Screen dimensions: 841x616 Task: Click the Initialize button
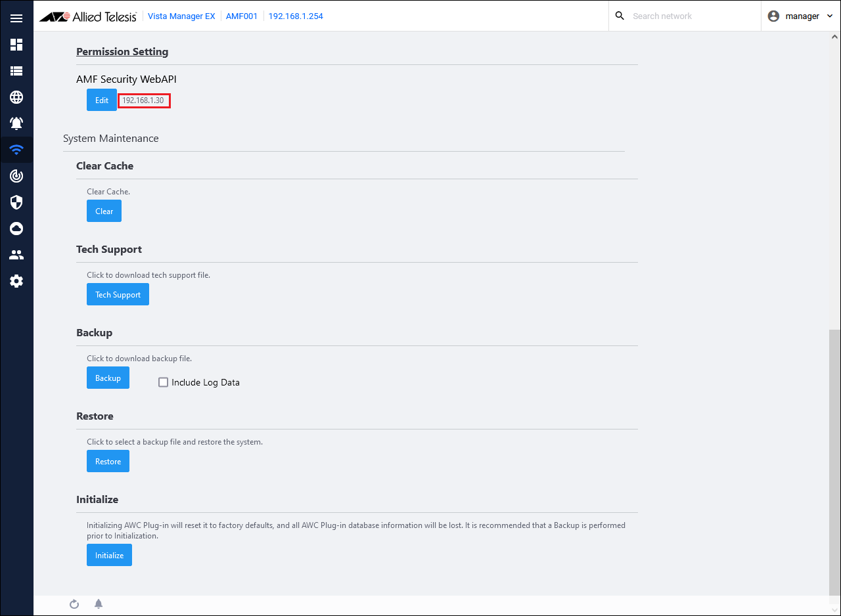point(109,556)
